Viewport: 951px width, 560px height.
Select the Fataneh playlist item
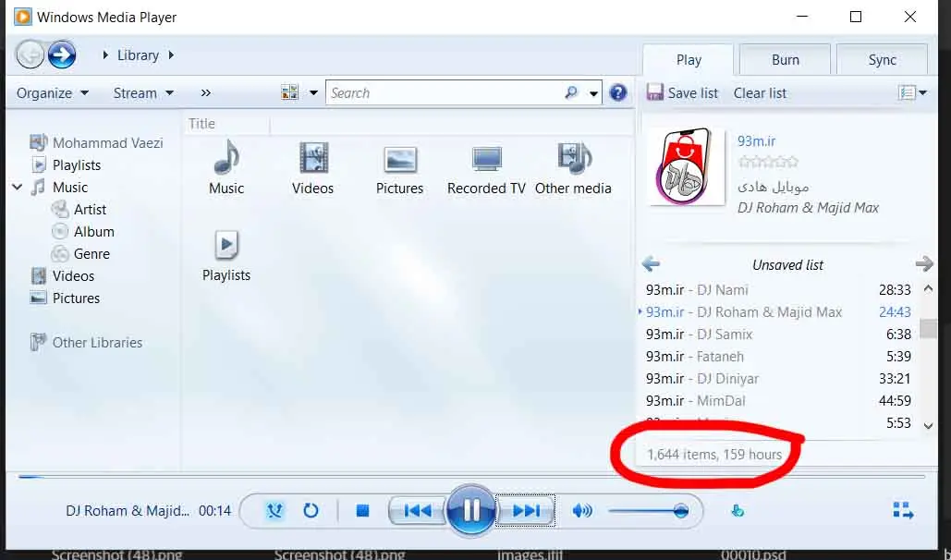(x=779, y=356)
